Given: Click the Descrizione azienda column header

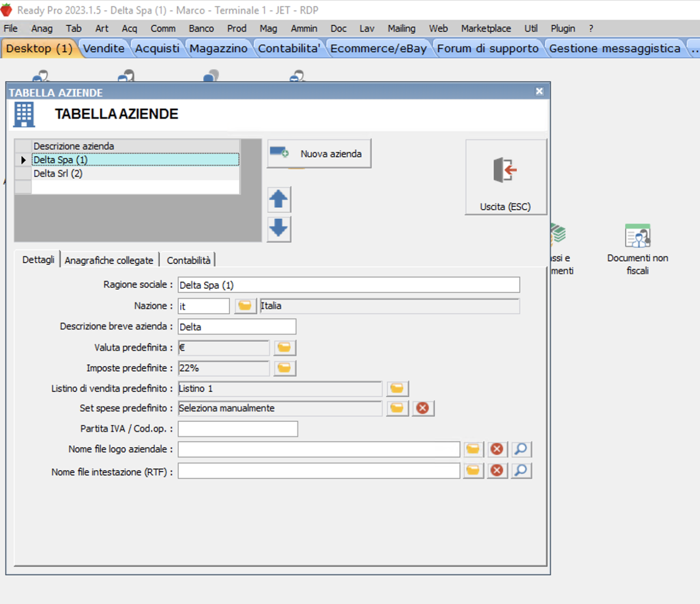Looking at the screenshot, I should [x=135, y=146].
